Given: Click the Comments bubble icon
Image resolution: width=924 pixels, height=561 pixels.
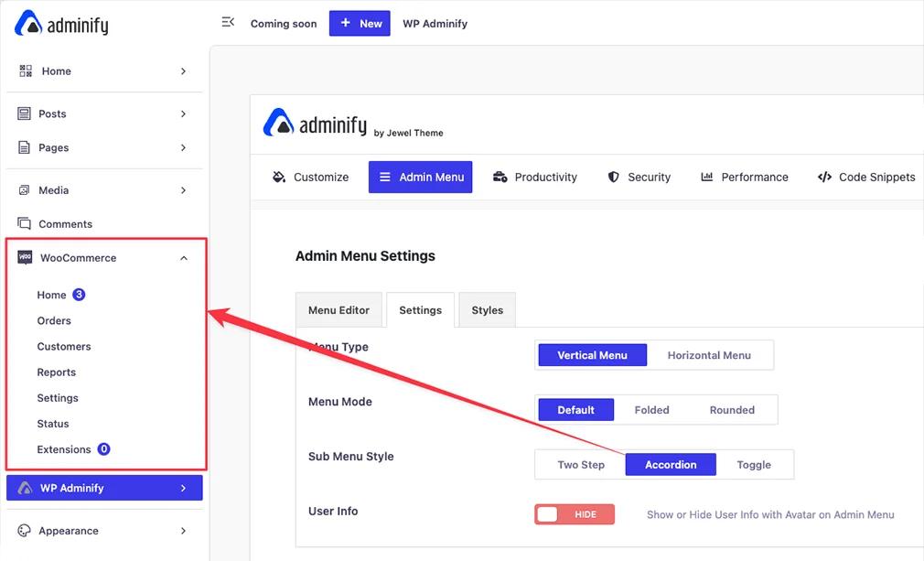Looking at the screenshot, I should [24, 223].
